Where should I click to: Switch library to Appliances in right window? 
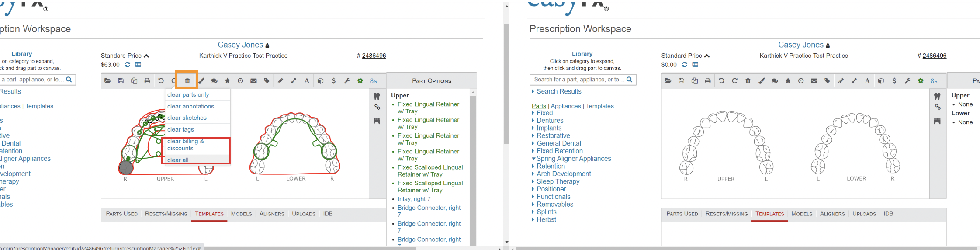pos(566,106)
